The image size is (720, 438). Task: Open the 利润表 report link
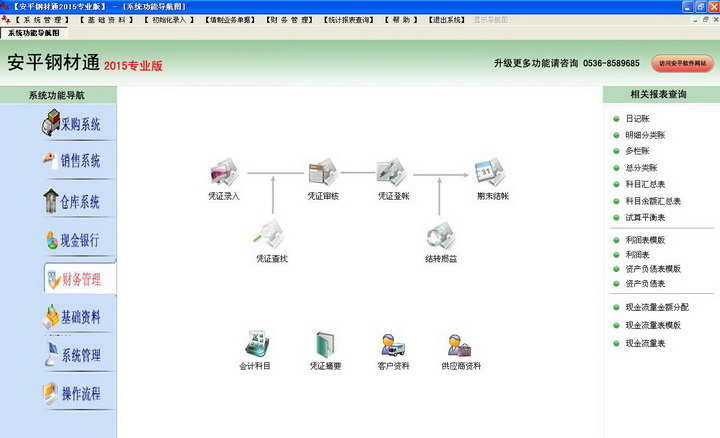tap(637, 255)
